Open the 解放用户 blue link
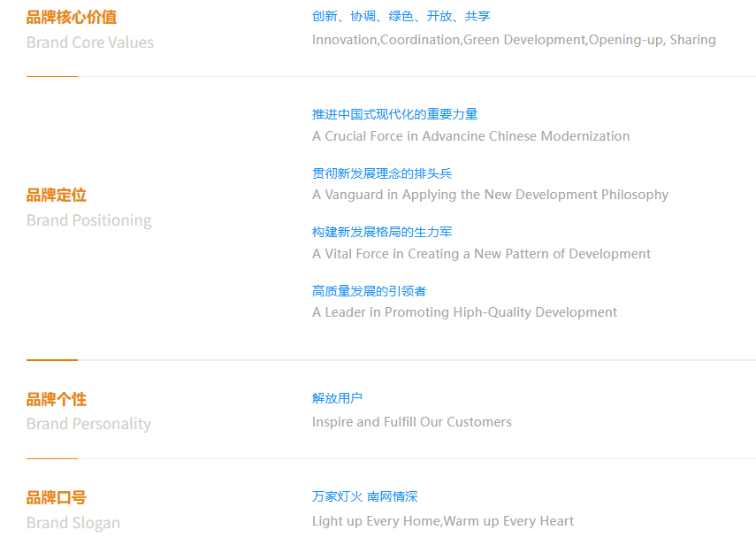The image size is (756, 553). pyautogui.click(x=337, y=398)
